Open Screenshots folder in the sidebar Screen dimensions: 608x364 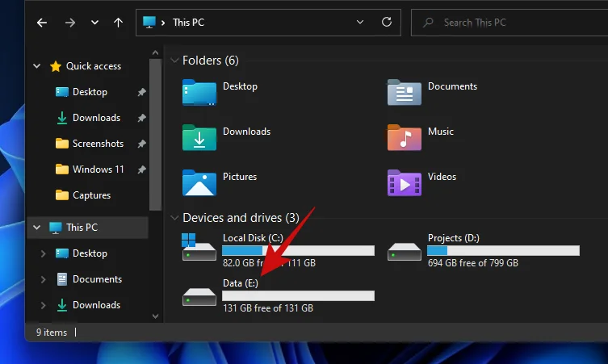(98, 144)
